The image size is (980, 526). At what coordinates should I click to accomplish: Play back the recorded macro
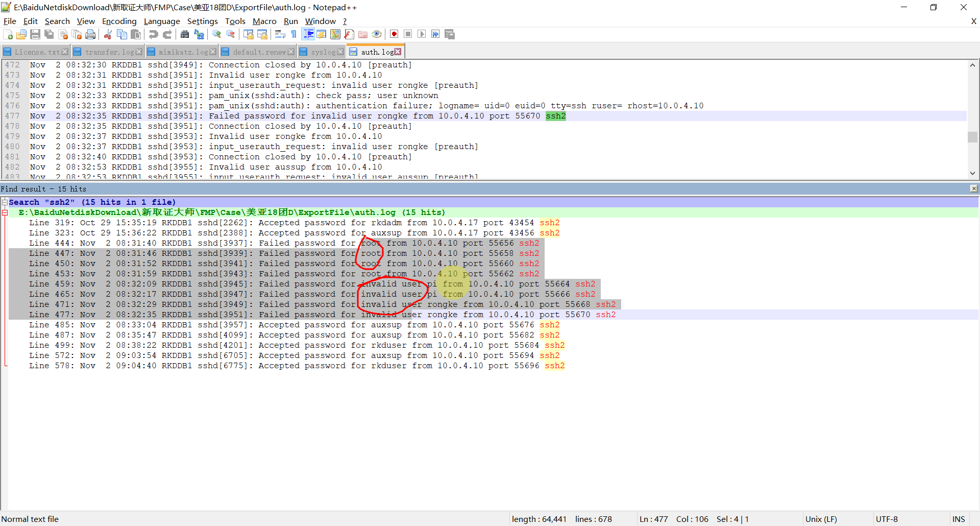coord(422,34)
